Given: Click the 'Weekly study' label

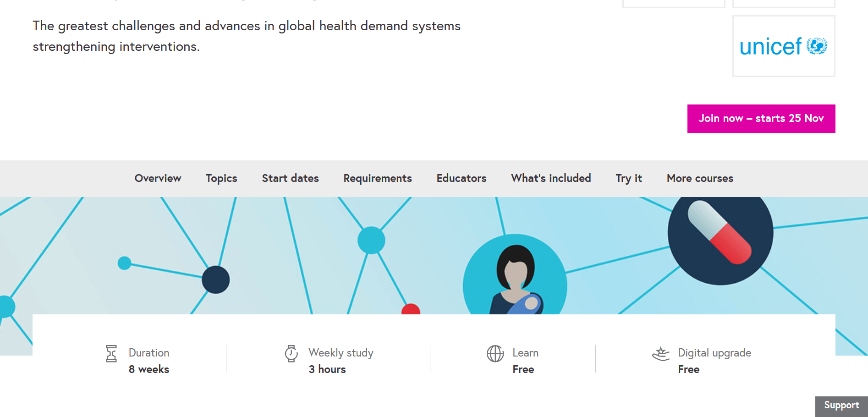Looking at the screenshot, I should (341, 353).
